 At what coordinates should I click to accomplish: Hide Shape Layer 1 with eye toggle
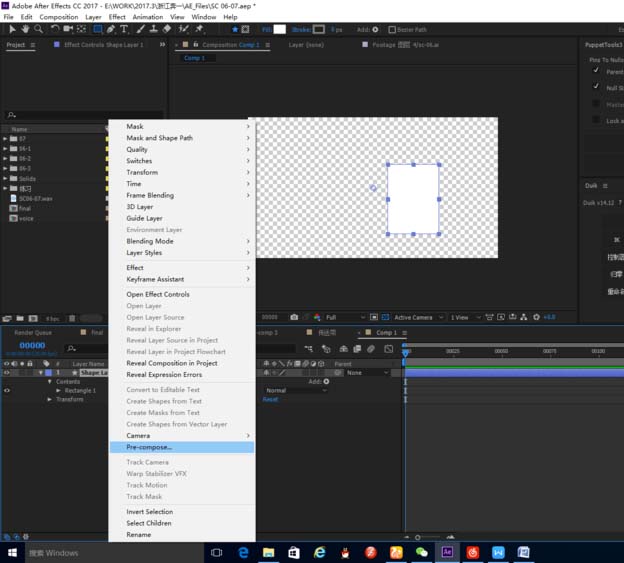(7, 373)
